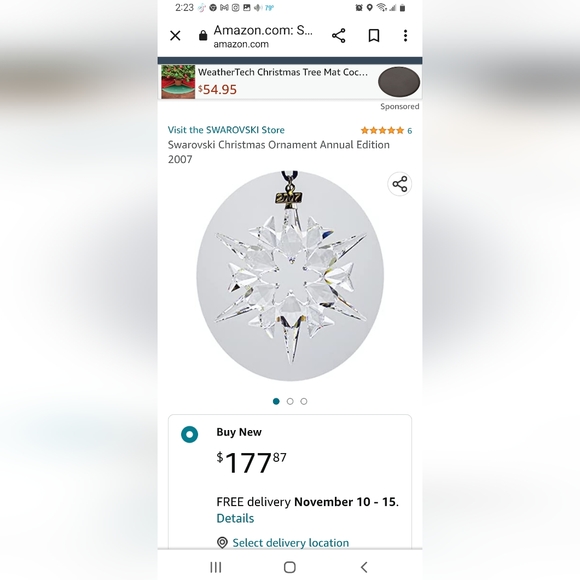580x580 pixels.
Task: Share the ornament via product share icon
Action: pyautogui.click(x=399, y=184)
